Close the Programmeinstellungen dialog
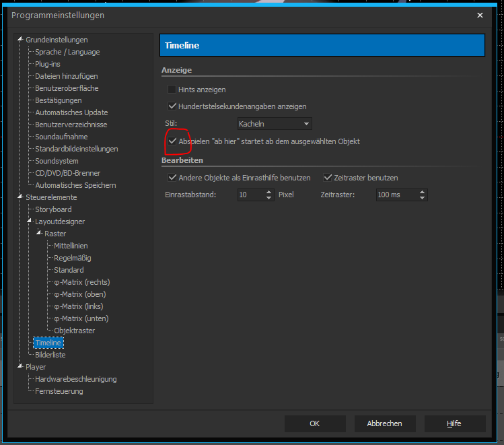The height and width of the screenshot is (445, 504). 480,15
